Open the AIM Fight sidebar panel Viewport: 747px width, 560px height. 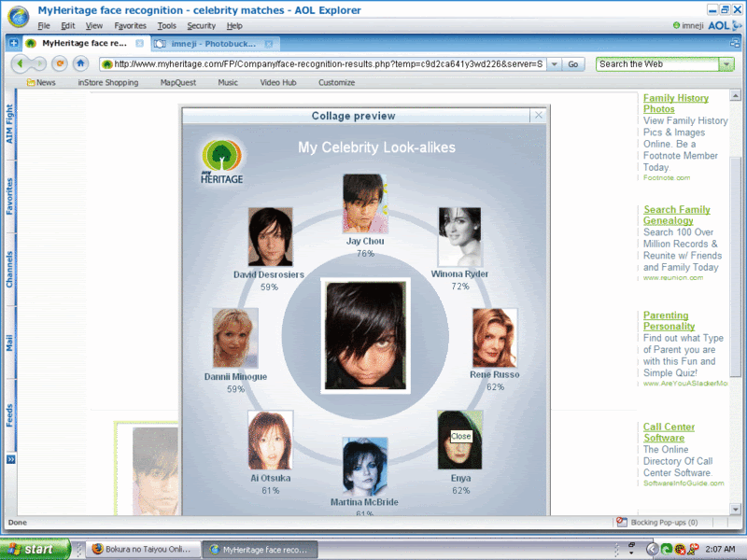(10, 123)
